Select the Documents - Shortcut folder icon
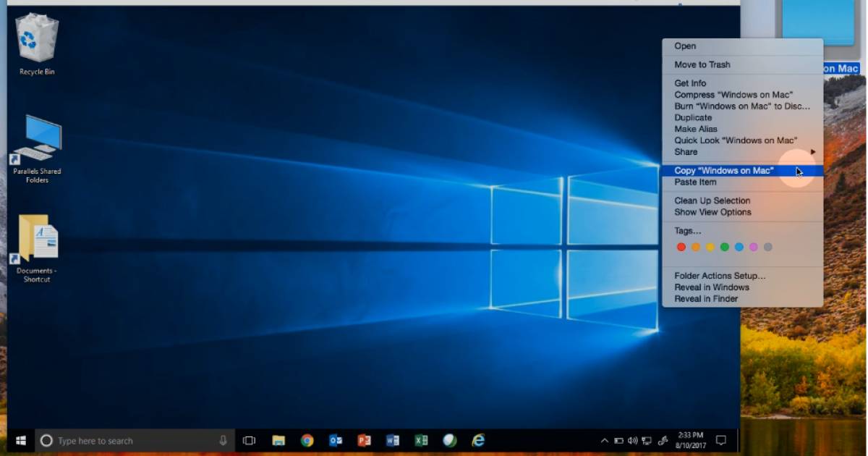This screenshot has height=456, width=868. (37, 248)
